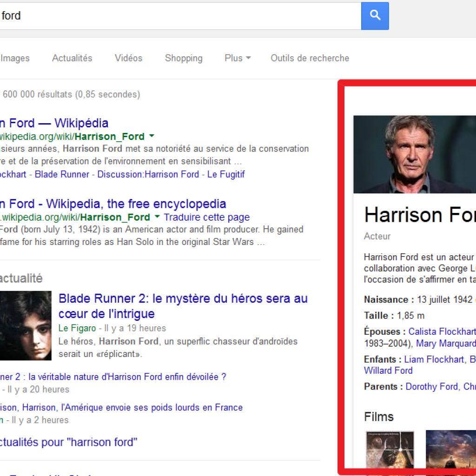
Task: Click the blue search magnifier button
Action: [375, 16]
